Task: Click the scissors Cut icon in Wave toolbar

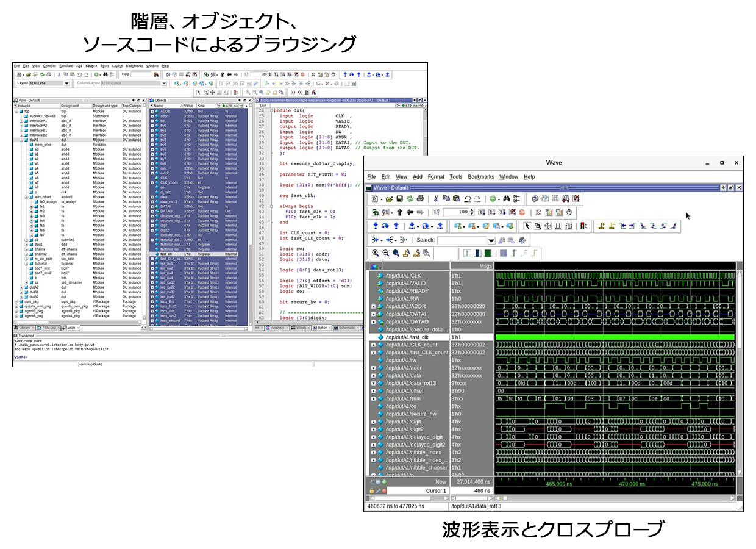Action: point(436,199)
